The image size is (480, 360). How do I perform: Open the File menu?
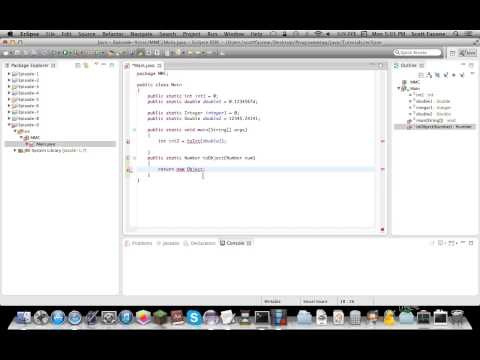[50, 34]
